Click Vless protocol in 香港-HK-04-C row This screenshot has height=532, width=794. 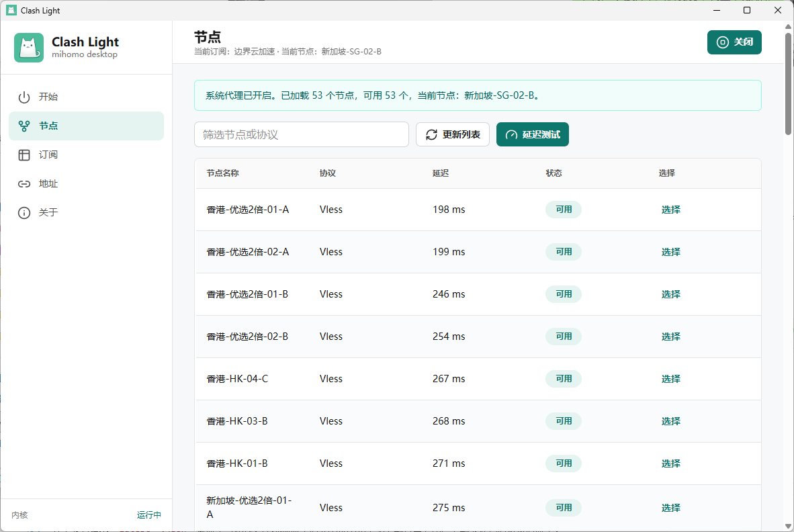pos(331,379)
